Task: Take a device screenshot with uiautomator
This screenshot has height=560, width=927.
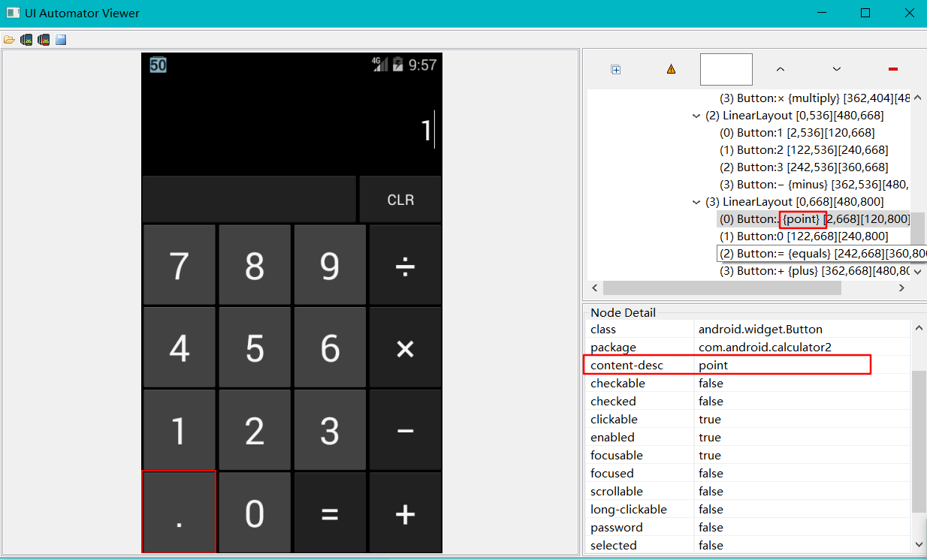Action: [26, 39]
